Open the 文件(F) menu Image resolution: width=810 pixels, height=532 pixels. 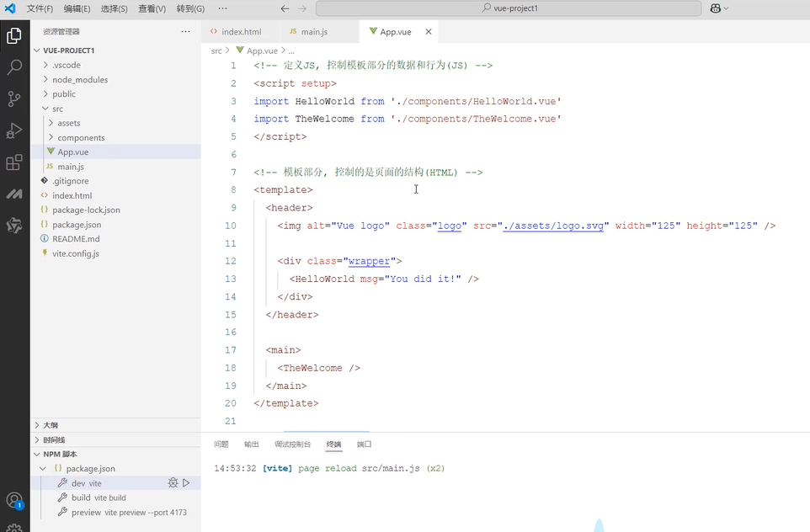pyautogui.click(x=40, y=8)
